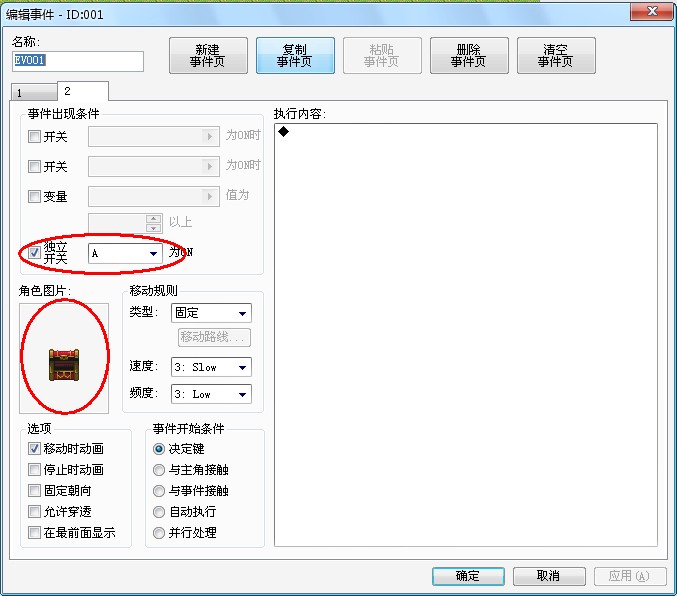Screen dimensions: 677x596
Task: Enable 固定朝向 option
Action: click(34, 491)
